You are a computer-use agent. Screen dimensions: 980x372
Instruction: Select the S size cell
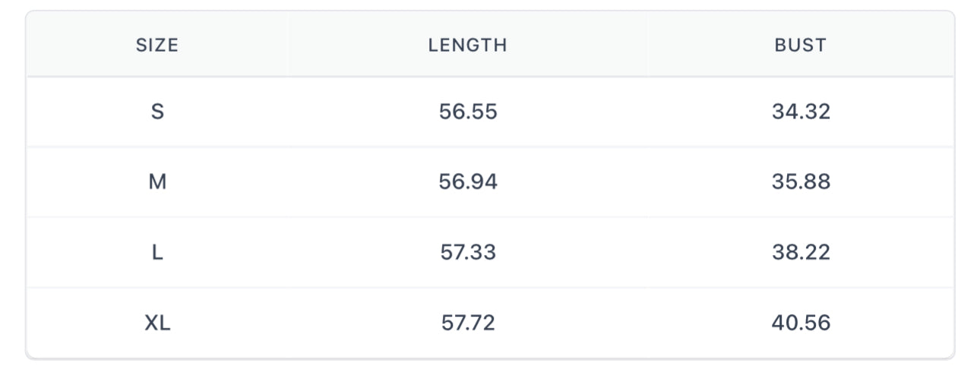click(x=157, y=112)
